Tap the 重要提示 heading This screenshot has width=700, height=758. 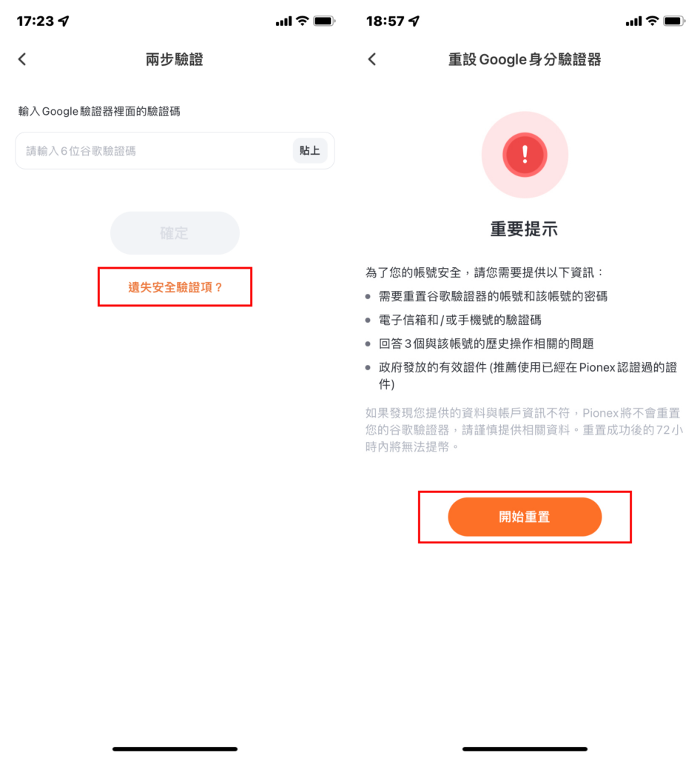click(524, 229)
